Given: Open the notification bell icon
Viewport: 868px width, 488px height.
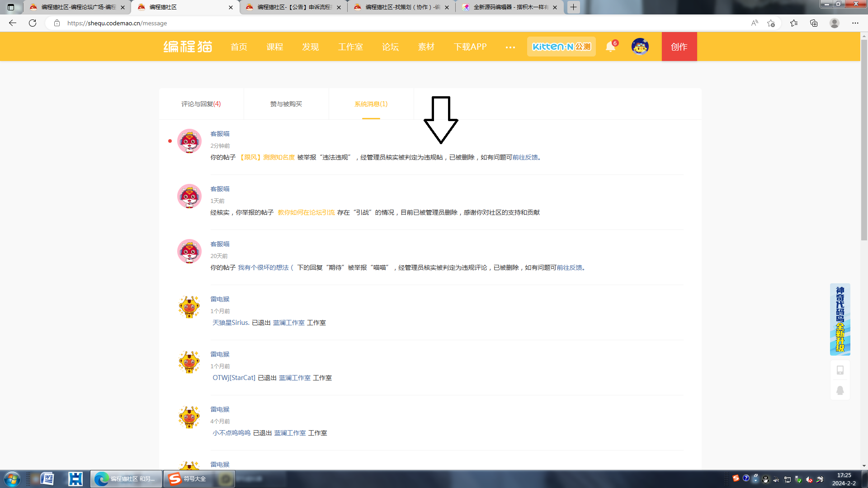Looking at the screenshot, I should 611,47.
